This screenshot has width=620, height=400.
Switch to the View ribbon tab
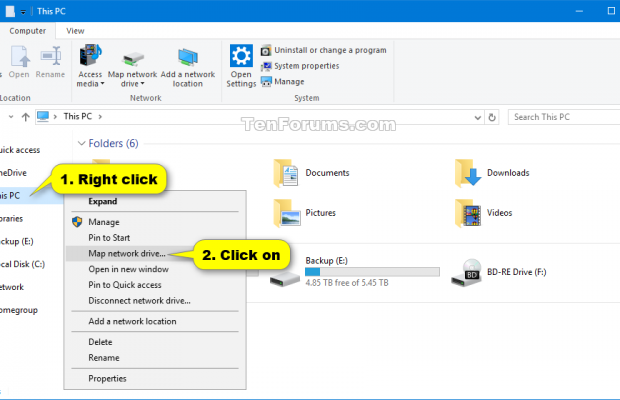(x=75, y=31)
